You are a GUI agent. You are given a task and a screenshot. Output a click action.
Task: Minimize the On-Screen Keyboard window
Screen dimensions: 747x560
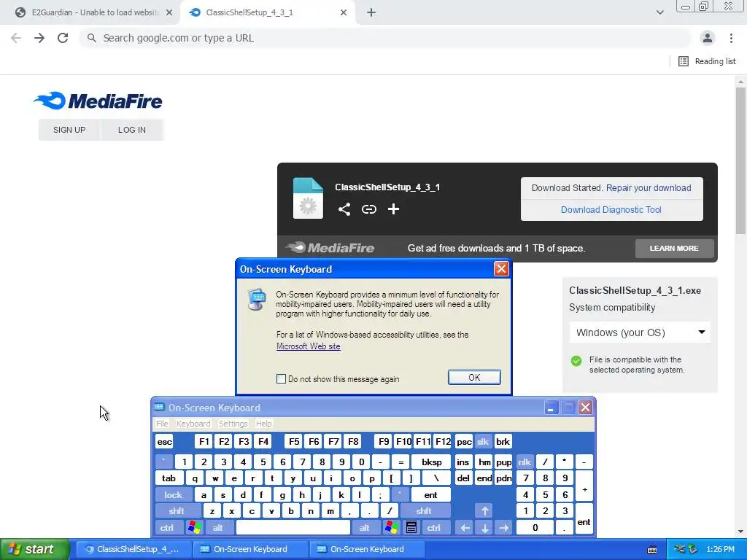[551, 408]
